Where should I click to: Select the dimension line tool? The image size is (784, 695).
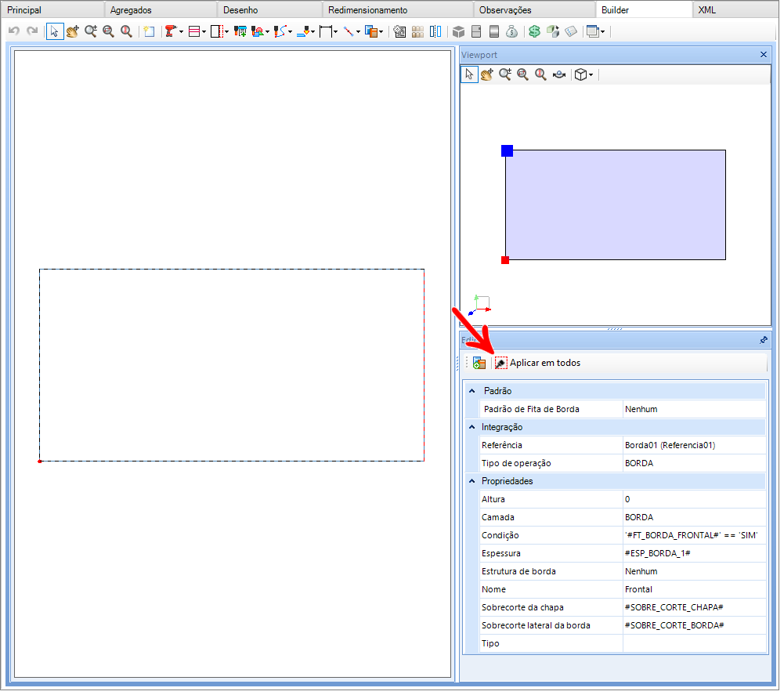click(x=326, y=31)
